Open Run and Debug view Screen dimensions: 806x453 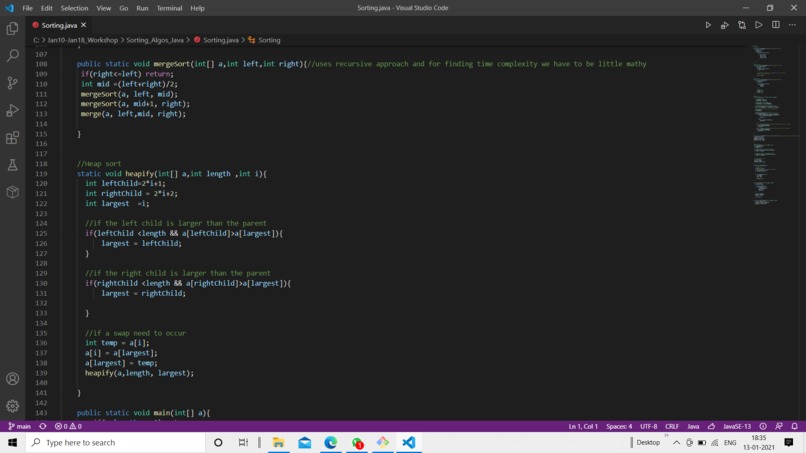pos(12,110)
